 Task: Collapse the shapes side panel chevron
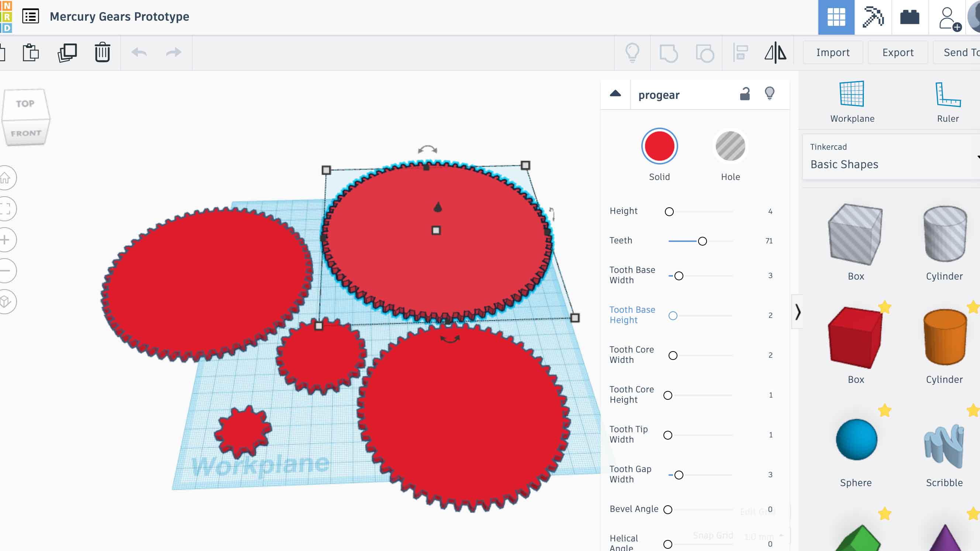pyautogui.click(x=798, y=312)
